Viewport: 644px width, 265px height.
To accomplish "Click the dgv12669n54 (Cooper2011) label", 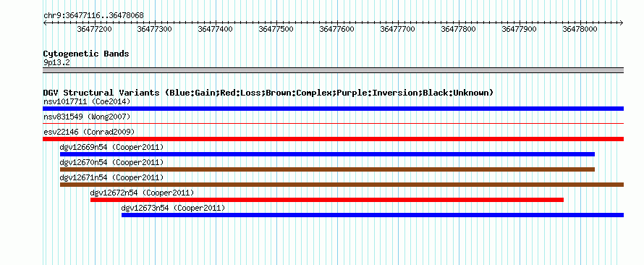I will 111,147.
